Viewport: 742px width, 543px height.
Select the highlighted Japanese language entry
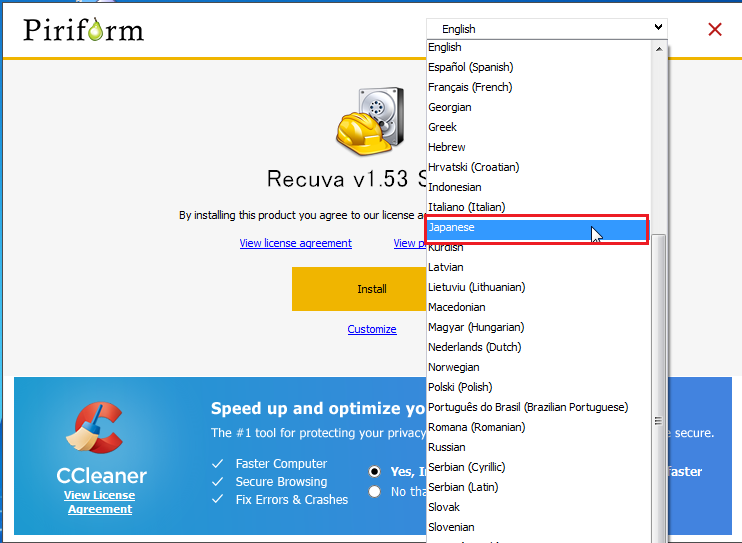[x=537, y=229]
